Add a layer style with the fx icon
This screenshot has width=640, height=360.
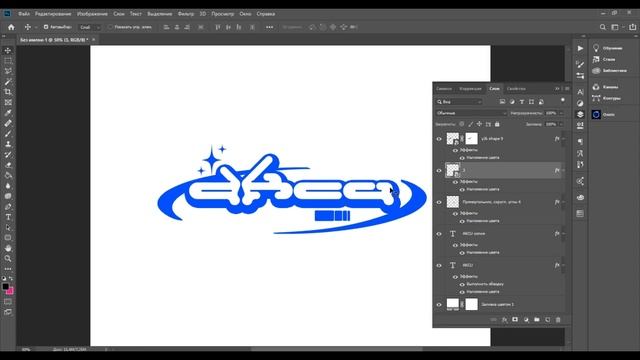[504, 320]
